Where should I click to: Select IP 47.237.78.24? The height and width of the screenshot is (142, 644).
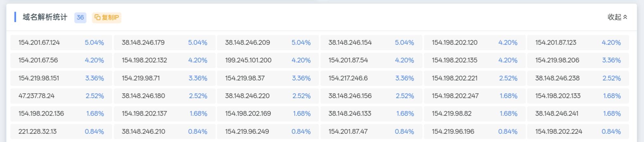point(36,96)
